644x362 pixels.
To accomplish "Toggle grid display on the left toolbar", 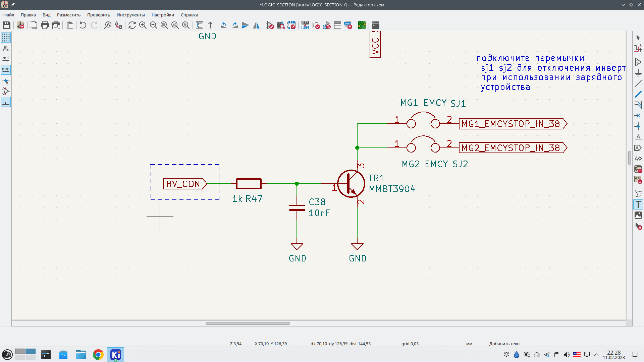I will pyautogui.click(x=6, y=38).
